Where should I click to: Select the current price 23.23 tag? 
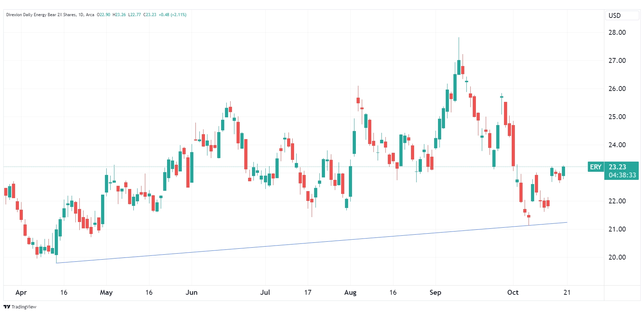click(x=617, y=167)
